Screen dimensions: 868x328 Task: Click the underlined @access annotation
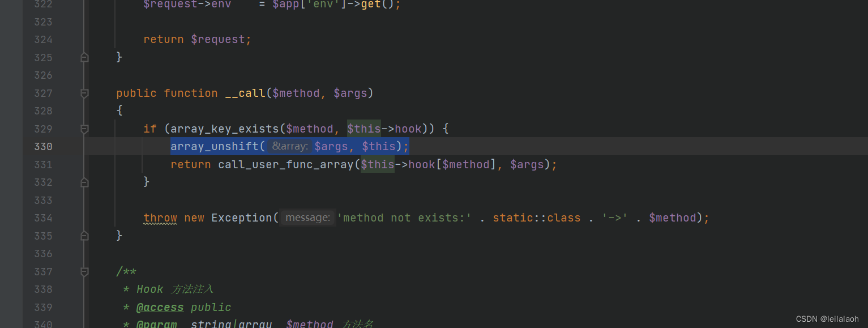pos(160,307)
